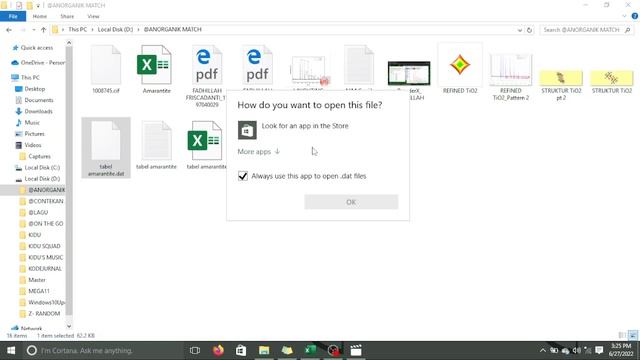Open the Share ribbon tab
Image resolution: width=640 pixels, height=360 pixels.
[67, 16]
